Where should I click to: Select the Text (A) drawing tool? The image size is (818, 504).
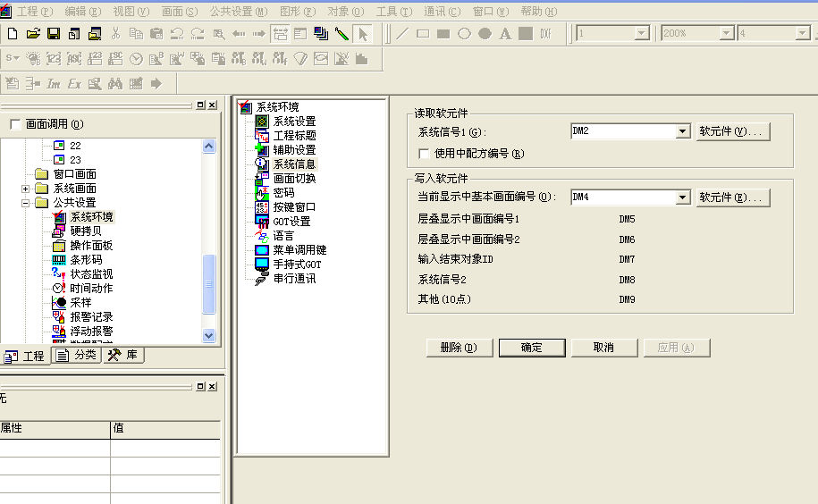505,34
